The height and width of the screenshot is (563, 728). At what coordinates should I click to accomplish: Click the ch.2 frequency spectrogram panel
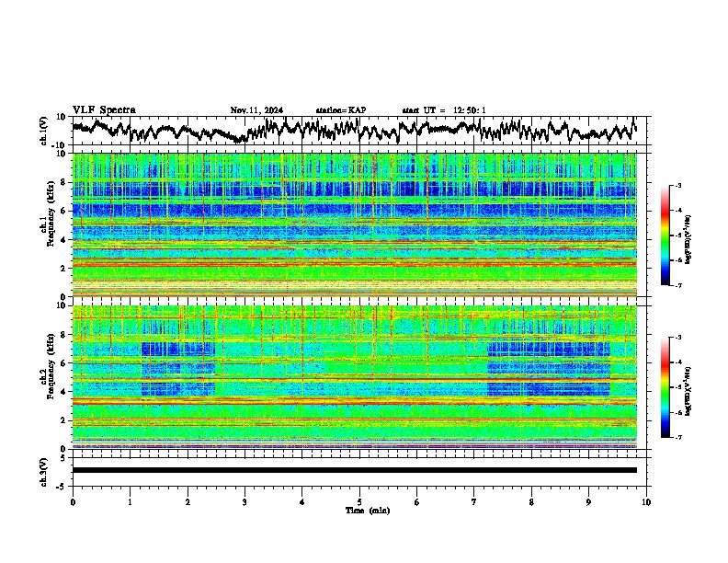point(355,377)
